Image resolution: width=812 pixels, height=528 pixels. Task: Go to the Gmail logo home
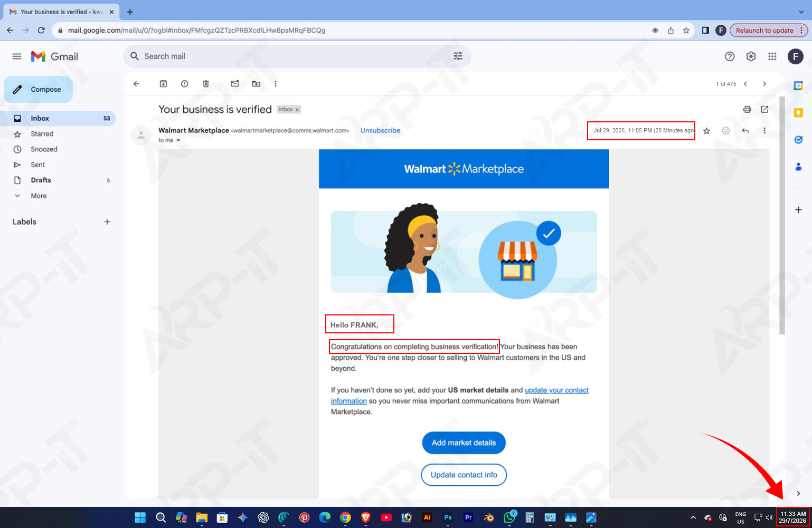tap(54, 56)
